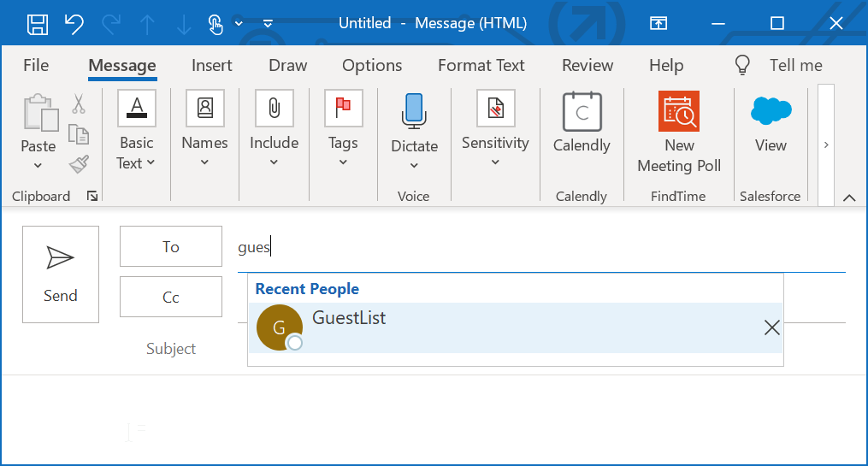This screenshot has height=466, width=868.
Task: Click the Cc button
Action: [171, 298]
